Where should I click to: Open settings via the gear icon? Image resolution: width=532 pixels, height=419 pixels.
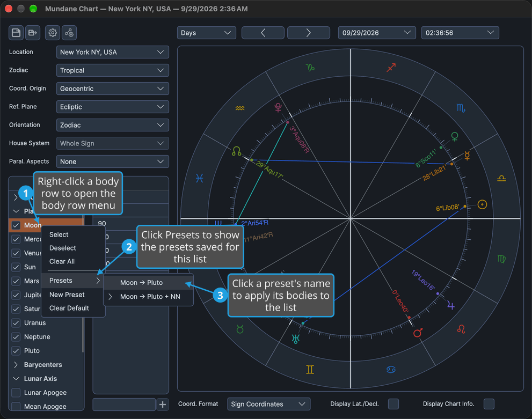coord(53,33)
